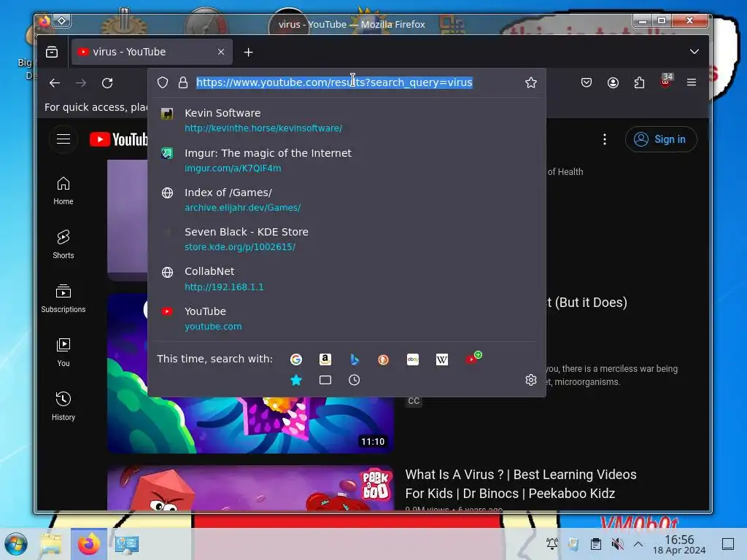Screen dimensions: 747x560
Task: Open the extensions puzzle icon
Action: click(639, 82)
